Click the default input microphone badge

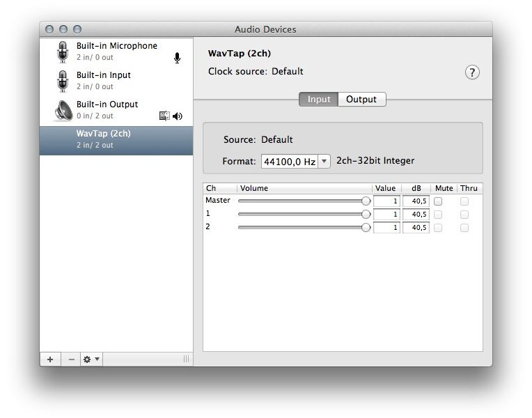coord(177,58)
